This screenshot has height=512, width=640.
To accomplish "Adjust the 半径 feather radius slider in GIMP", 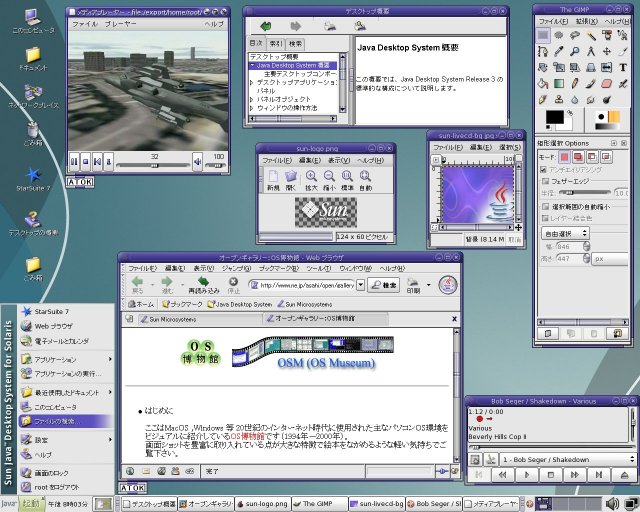I will click(584, 192).
